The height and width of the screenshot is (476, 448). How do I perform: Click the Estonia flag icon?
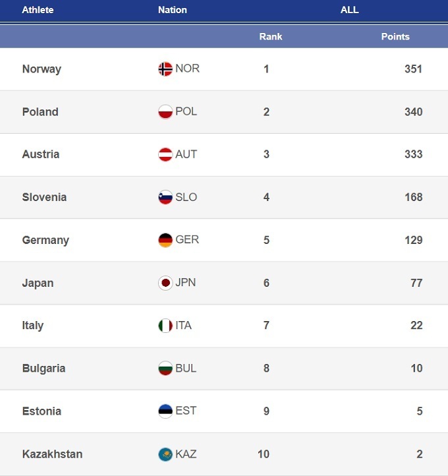tap(165, 411)
